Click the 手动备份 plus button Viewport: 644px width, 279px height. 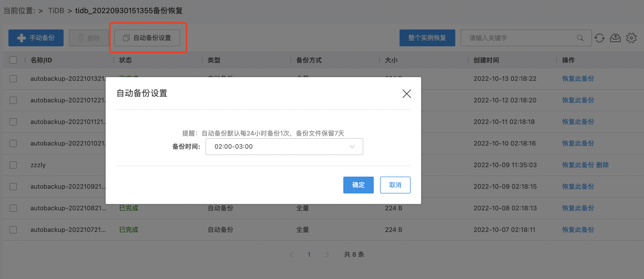36,38
